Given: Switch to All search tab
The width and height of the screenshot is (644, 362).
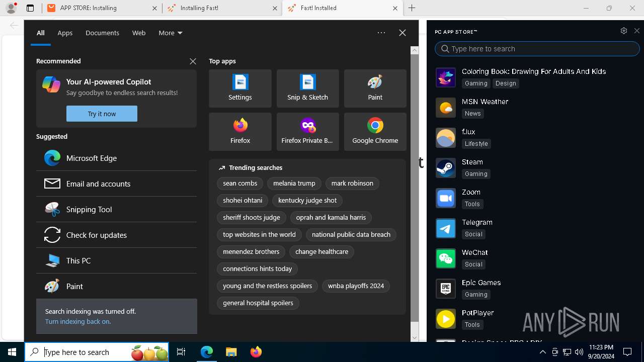Looking at the screenshot, I should (41, 33).
